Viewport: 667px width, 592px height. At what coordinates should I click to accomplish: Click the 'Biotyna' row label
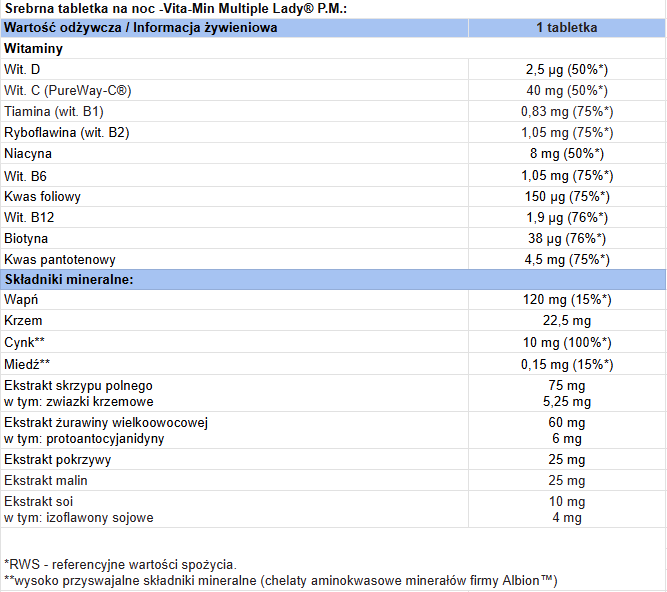click(26, 239)
